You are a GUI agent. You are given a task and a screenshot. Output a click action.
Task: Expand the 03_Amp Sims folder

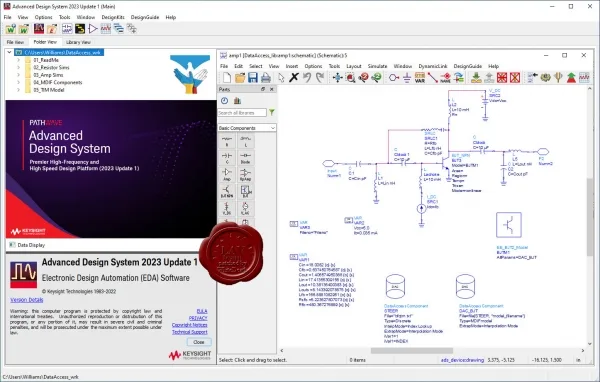tap(18, 75)
